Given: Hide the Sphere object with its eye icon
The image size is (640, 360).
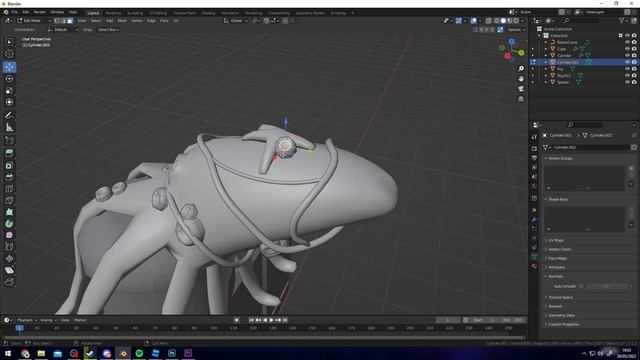Looking at the screenshot, I should 627,82.
